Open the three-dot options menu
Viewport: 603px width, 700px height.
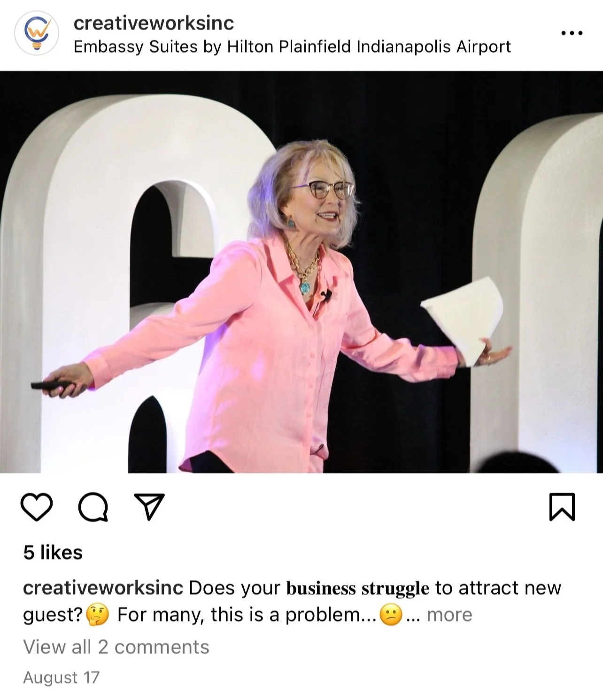coord(572,33)
